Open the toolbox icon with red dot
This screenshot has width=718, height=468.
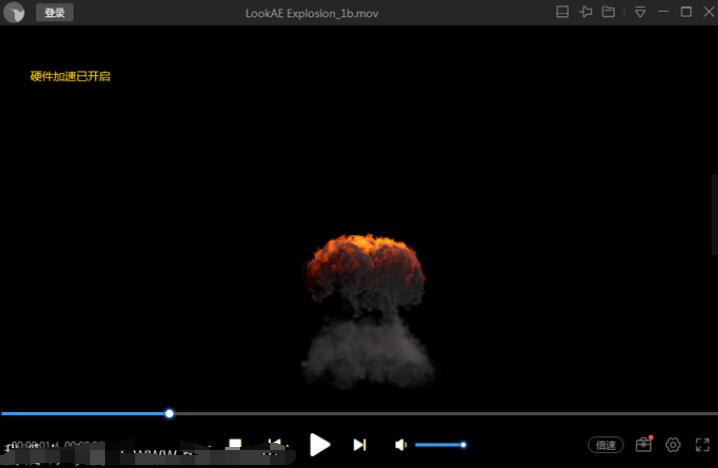(644, 444)
